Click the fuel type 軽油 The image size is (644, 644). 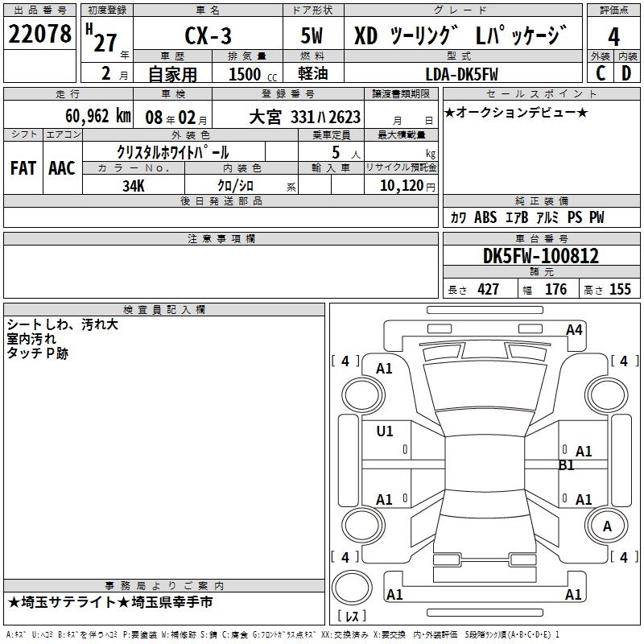coord(313,73)
